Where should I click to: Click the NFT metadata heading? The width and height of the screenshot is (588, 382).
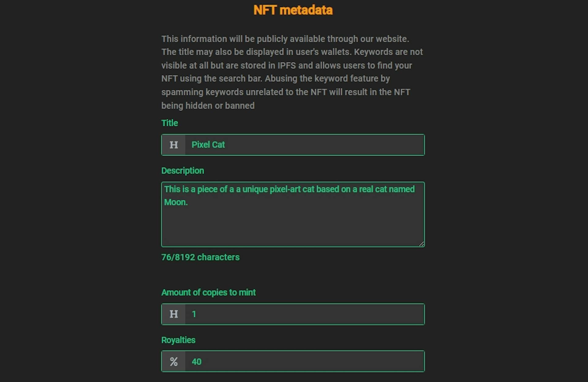pos(293,10)
